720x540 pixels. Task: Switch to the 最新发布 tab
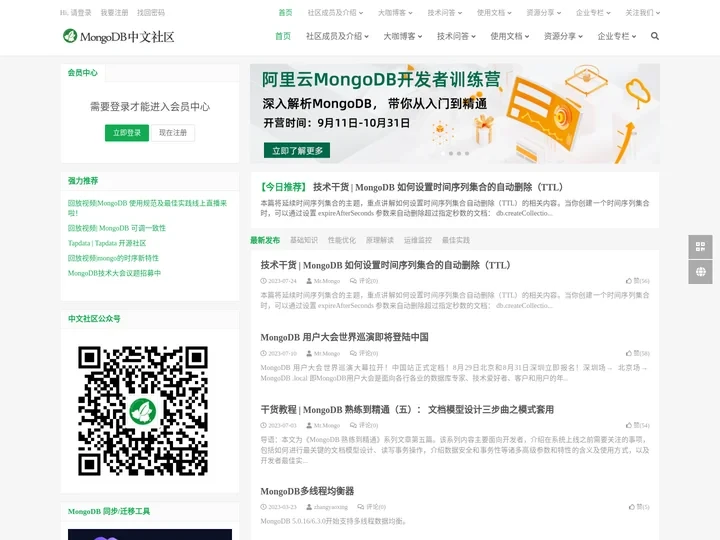tap(265, 240)
